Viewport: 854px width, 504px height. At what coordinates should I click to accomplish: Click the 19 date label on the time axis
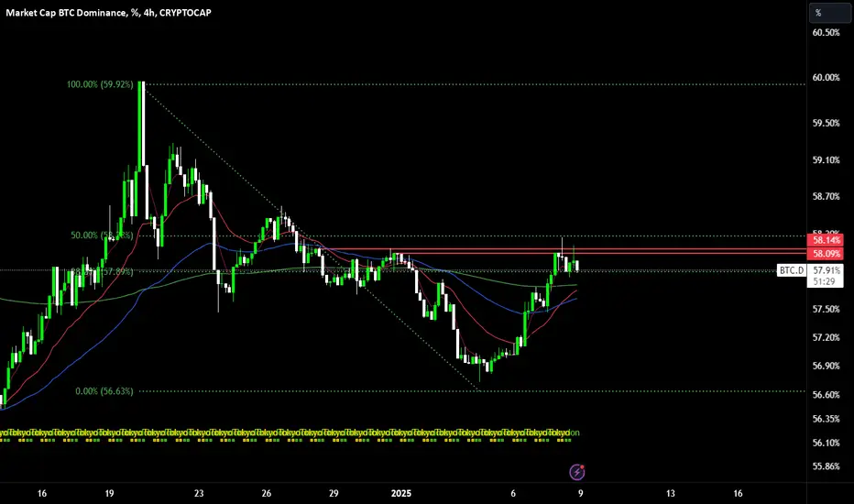pyautogui.click(x=109, y=494)
